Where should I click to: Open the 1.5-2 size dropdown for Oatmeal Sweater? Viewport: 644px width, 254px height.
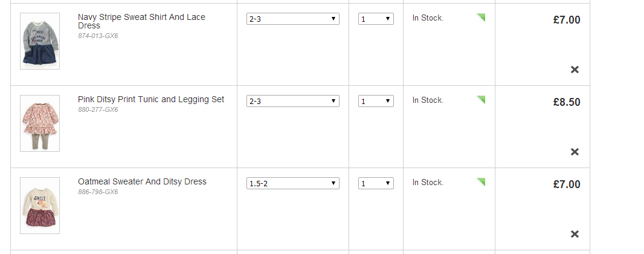pyautogui.click(x=292, y=184)
